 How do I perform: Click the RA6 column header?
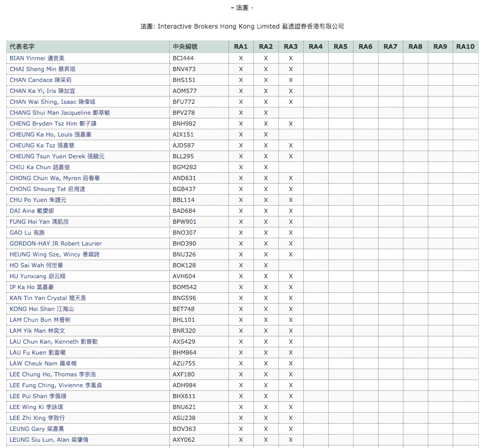point(366,47)
